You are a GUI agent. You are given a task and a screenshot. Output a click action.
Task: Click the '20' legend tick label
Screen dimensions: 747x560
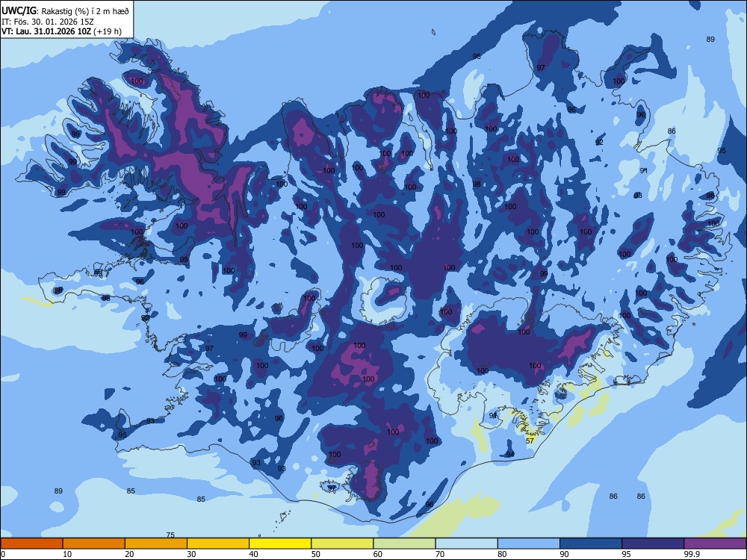[129, 554]
